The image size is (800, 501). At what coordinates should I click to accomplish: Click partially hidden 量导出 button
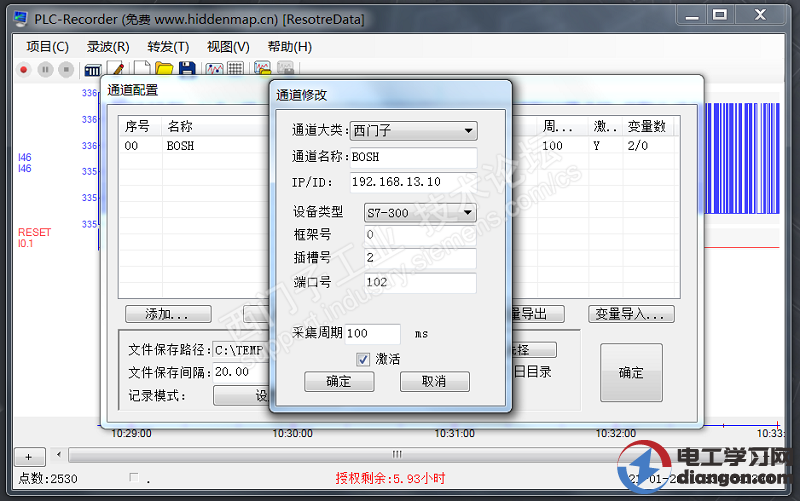pyautogui.click(x=538, y=314)
